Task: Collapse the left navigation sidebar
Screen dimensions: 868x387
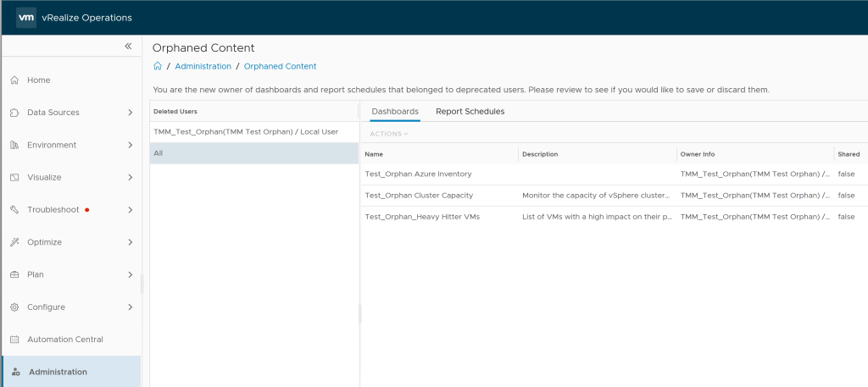Action: pos(128,47)
